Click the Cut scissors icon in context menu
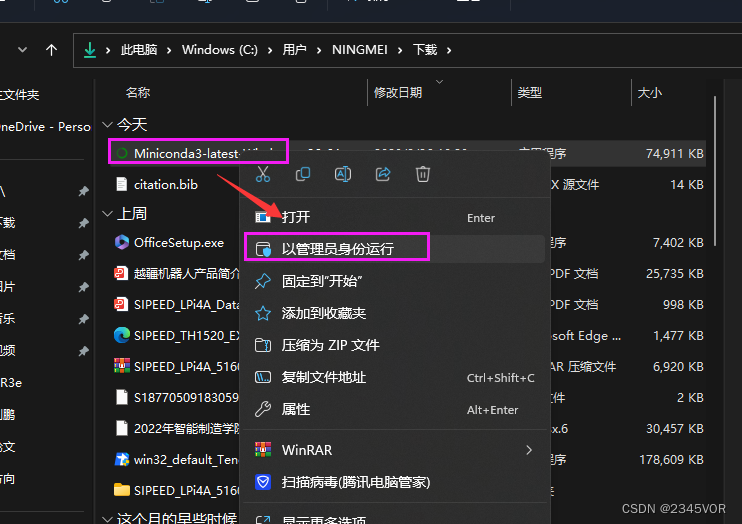Screen dimensions: 742x524 tap(263, 174)
